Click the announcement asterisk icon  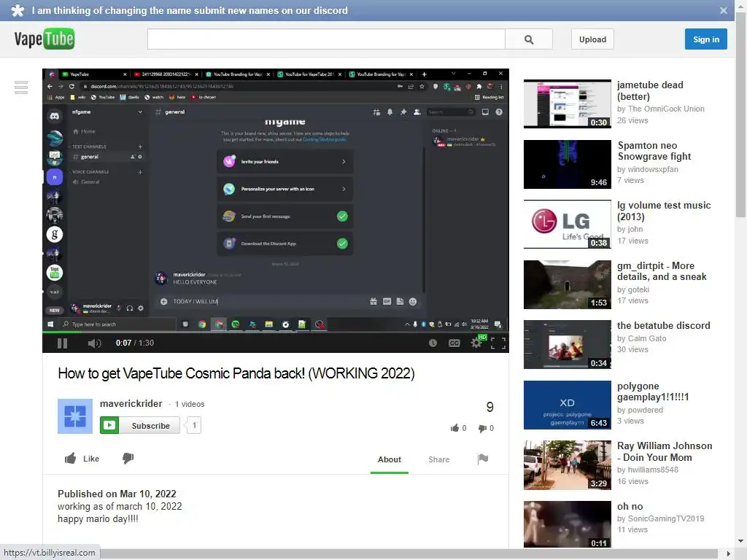18,10
